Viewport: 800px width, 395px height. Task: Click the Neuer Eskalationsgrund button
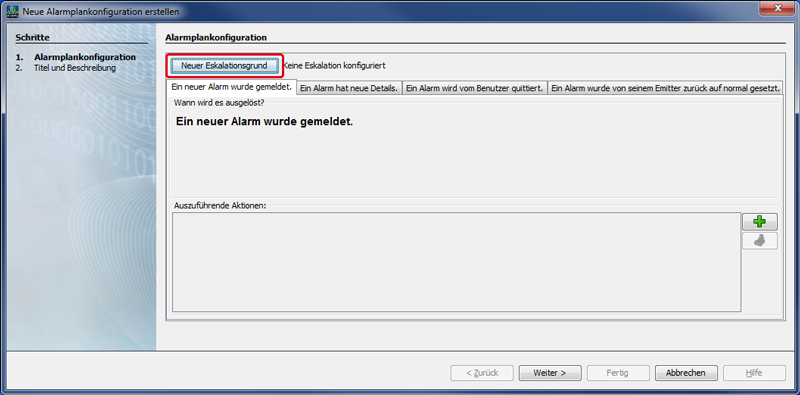[x=224, y=66]
